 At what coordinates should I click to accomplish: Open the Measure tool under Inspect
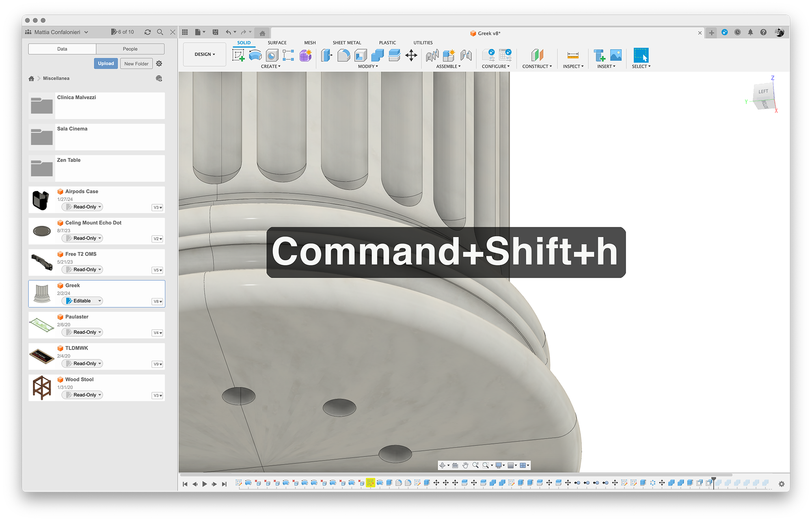(573, 55)
